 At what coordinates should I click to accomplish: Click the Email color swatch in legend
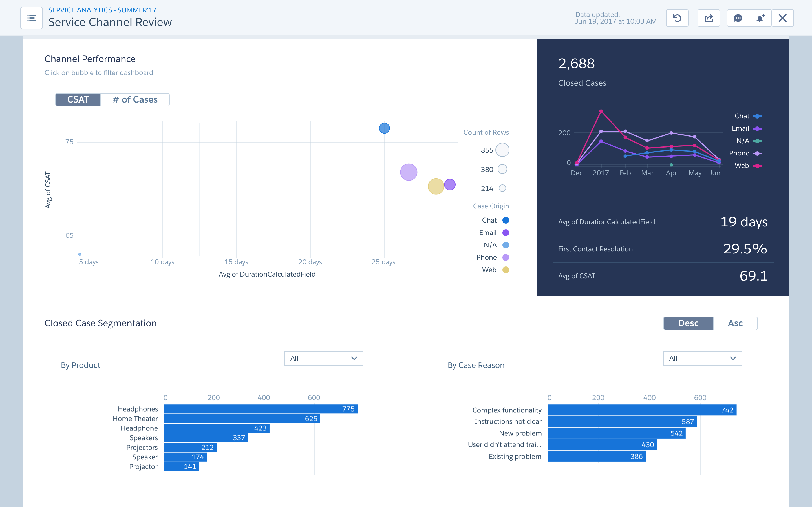tap(505, 233)
